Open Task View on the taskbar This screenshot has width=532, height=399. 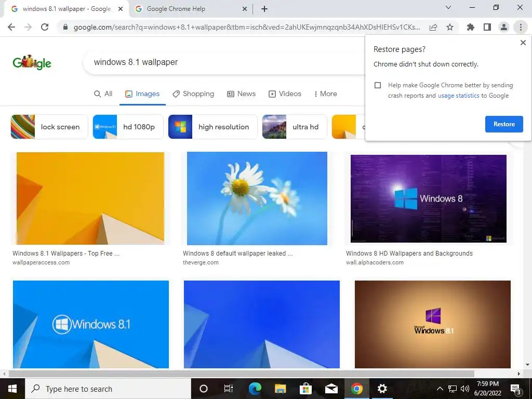[229, 389]
